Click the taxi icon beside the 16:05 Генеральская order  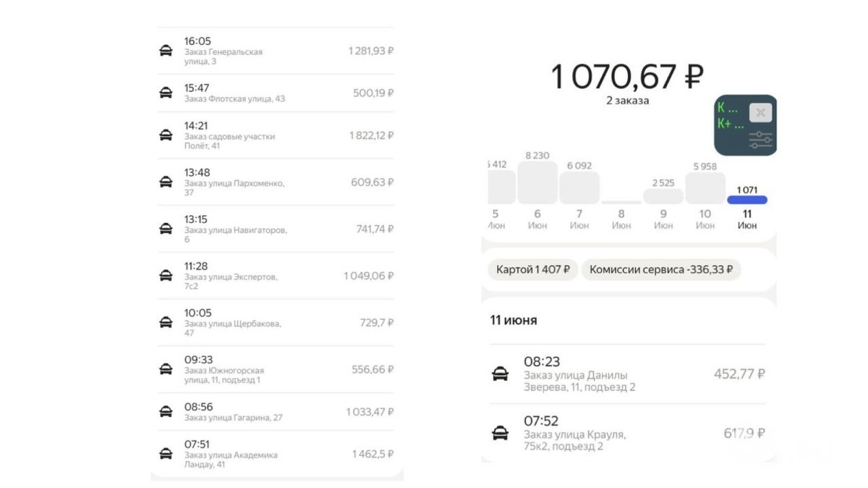(x=167, y=49)
